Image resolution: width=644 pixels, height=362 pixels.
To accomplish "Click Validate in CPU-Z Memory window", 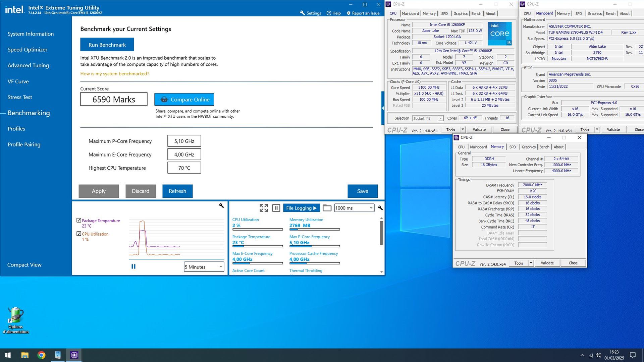I will point(547,263).
